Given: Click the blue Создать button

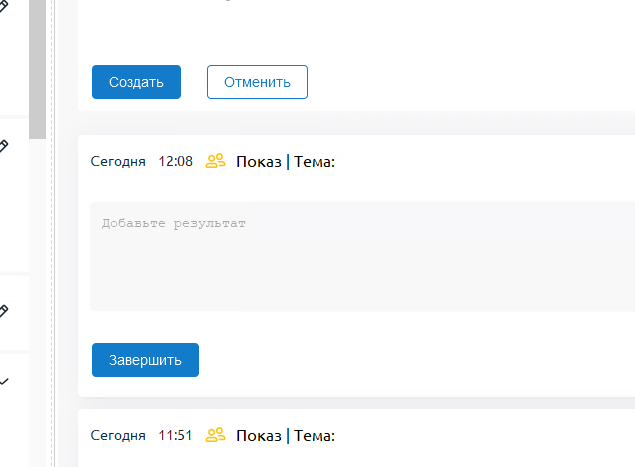Looking at the screenshot, I should point(136,82).
